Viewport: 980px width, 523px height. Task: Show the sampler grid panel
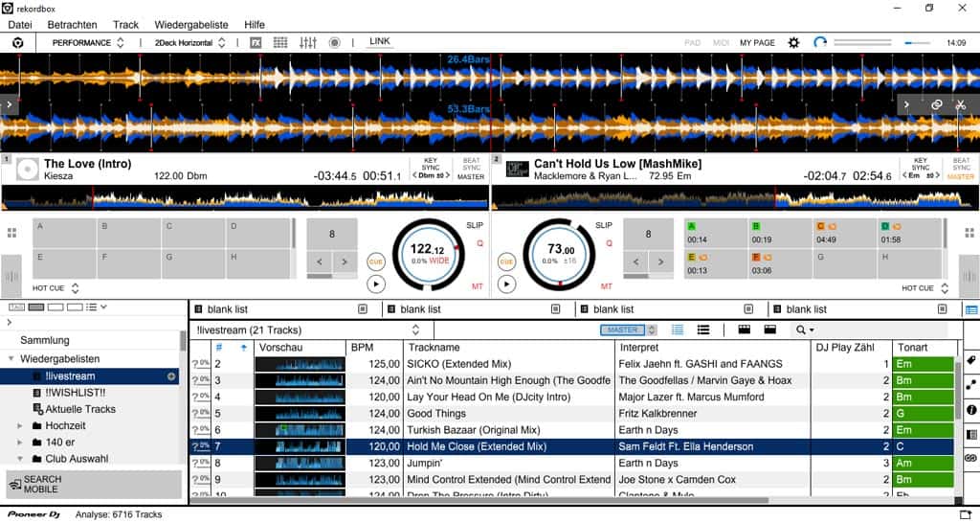280,42
